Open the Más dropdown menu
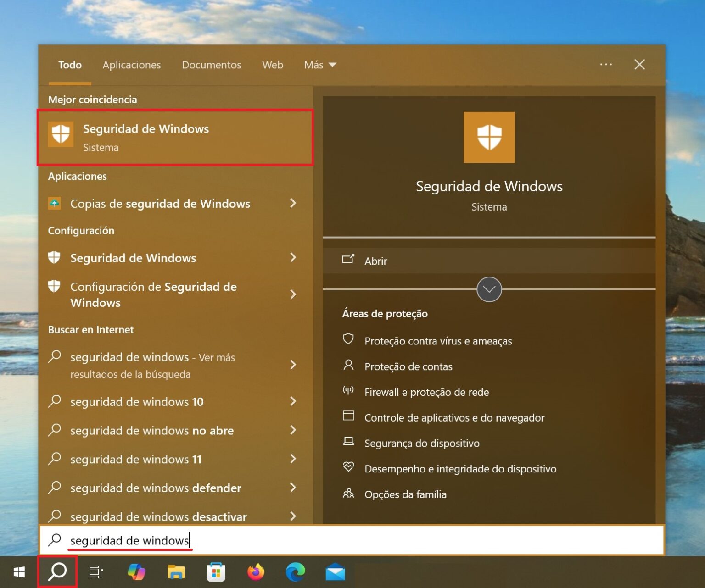Screen dimensions: 705x588 point(320,65)
